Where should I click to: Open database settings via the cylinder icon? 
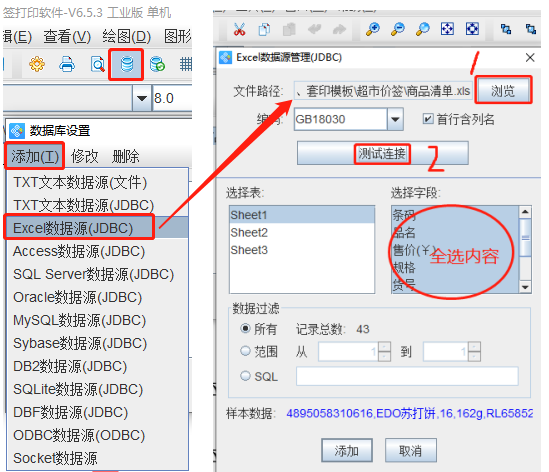[x=126, y=65]
